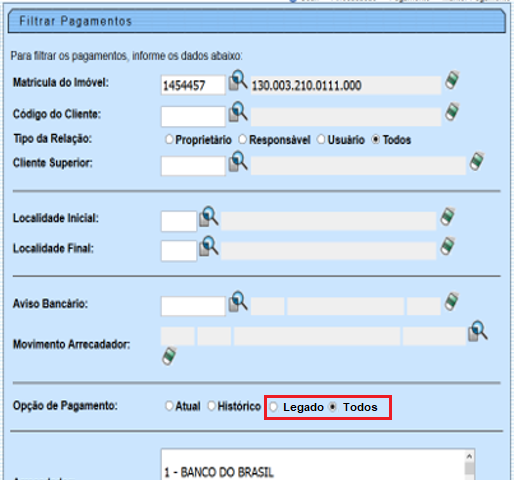Click the Aviso Bancário input field

193,306
